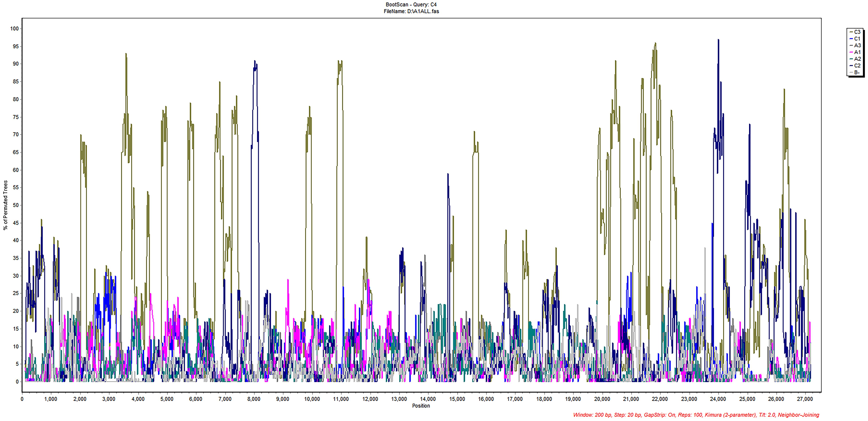Click the 55 label on the percent axis
Viewport: 868px width, 421px height.
pyautogui.click(x=16, y=188)
